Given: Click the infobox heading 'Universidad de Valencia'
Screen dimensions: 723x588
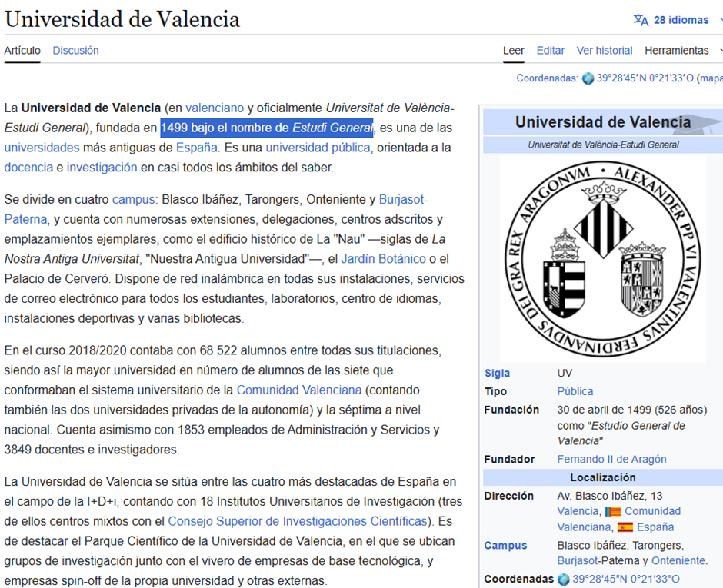Looking at the screenshot, I should (x=603, y=122).
